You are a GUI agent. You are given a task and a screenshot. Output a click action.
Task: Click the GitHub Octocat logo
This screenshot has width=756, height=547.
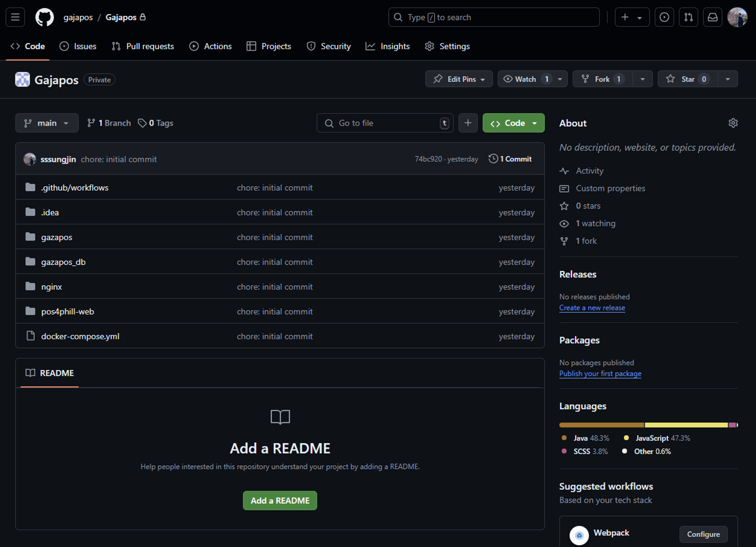coord(45,17)
